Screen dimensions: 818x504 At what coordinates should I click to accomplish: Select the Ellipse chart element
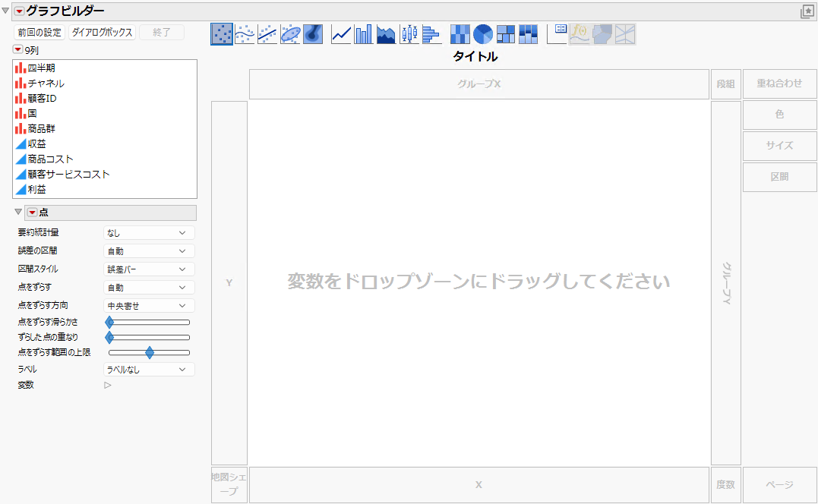pyautogui.click(x=290, y=34)
